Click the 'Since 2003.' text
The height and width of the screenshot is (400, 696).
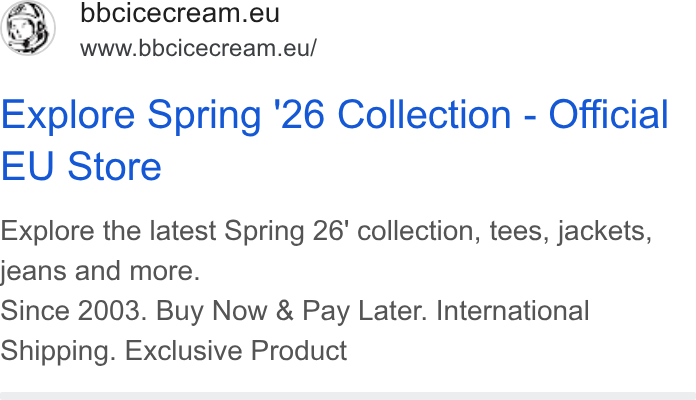[74, 310]
